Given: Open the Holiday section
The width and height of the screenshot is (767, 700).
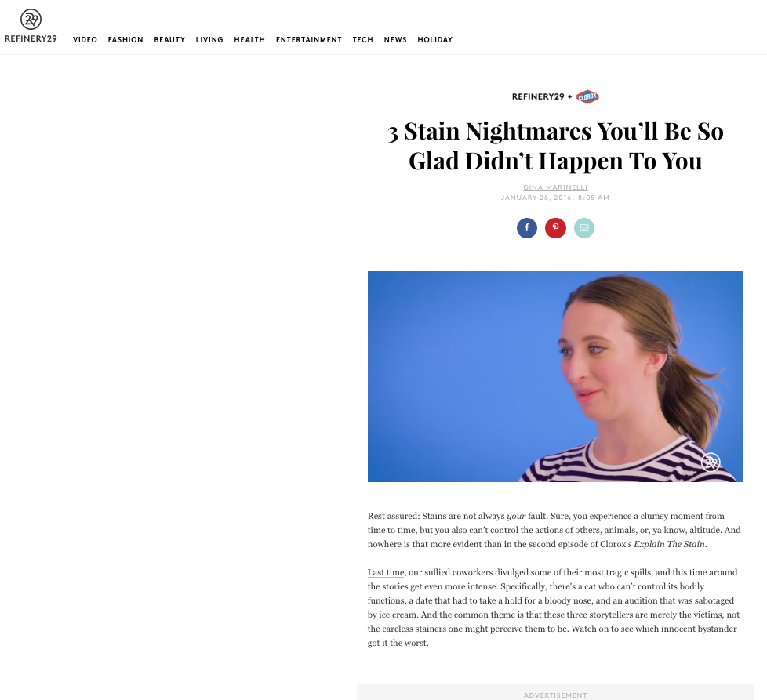Looking at the screenshot, I should 434,40.
